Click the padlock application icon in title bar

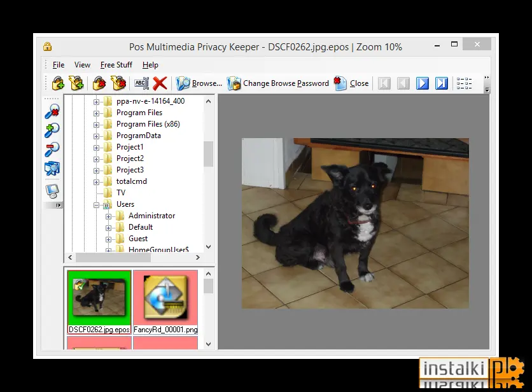[48, 46]
